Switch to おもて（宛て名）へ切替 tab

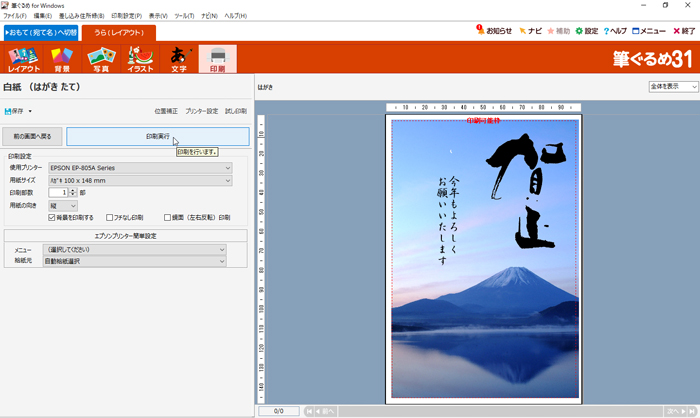pyautogui.click(x=41, y=32)
